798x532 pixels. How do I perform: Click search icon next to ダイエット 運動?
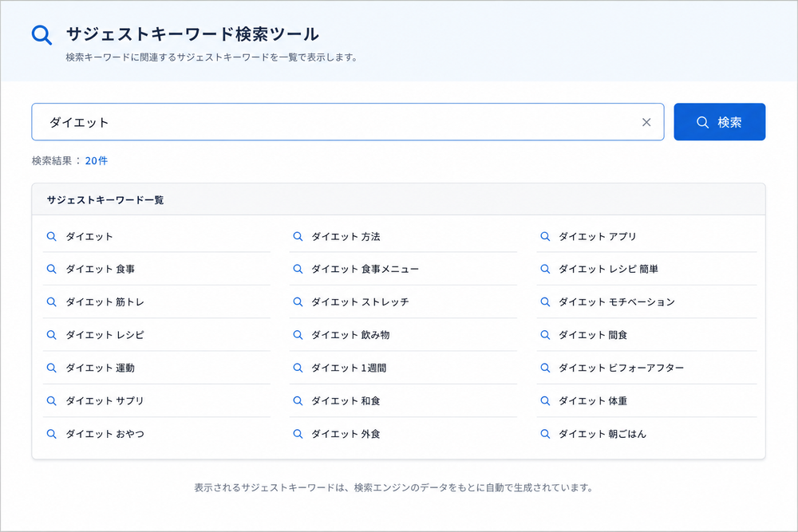(51, 368)
